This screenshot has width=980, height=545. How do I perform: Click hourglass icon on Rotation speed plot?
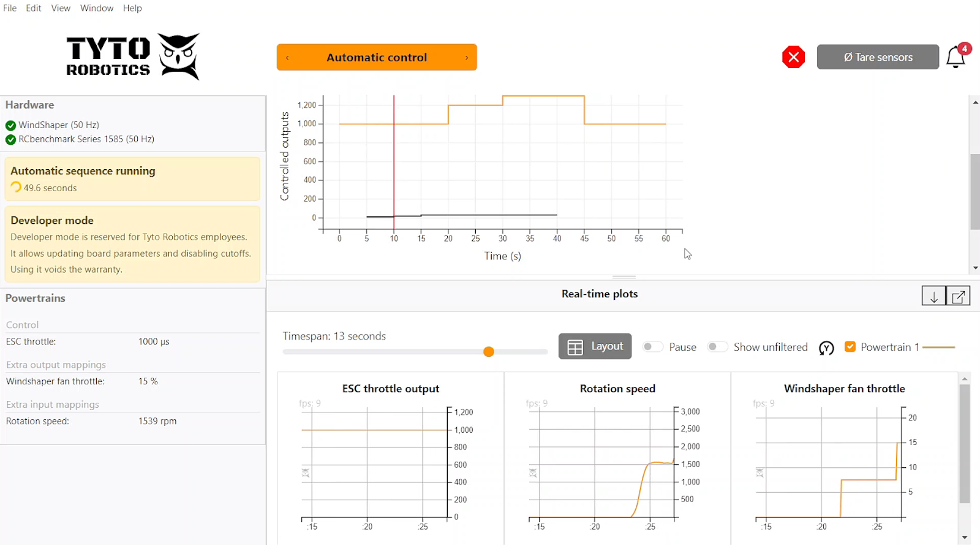pyautogui.click(x=533, y=473)
